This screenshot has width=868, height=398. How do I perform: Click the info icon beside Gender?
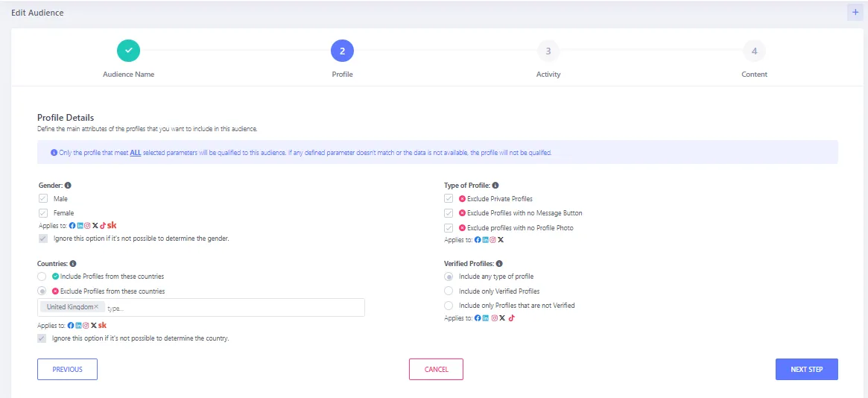[x=68, y=186]
